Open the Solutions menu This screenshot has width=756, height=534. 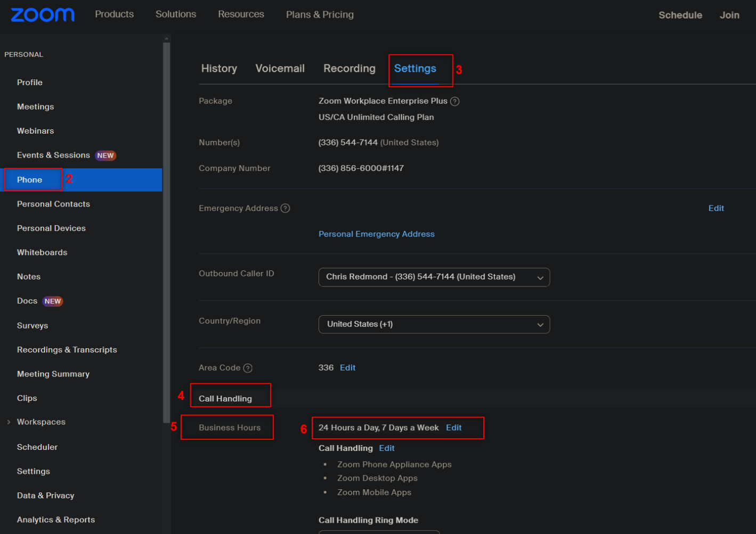(x=176, y=14)
